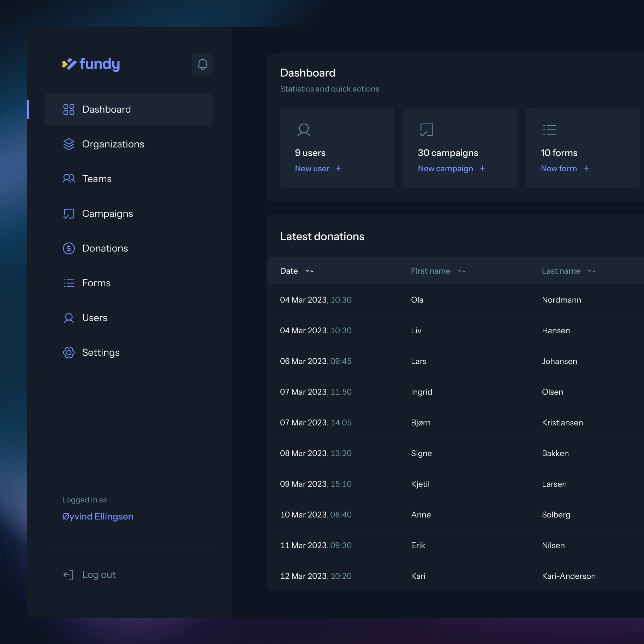The width and height of the screenshot is (644, 644).
Task: Sort table by Date column arrows
Action: 310,271
